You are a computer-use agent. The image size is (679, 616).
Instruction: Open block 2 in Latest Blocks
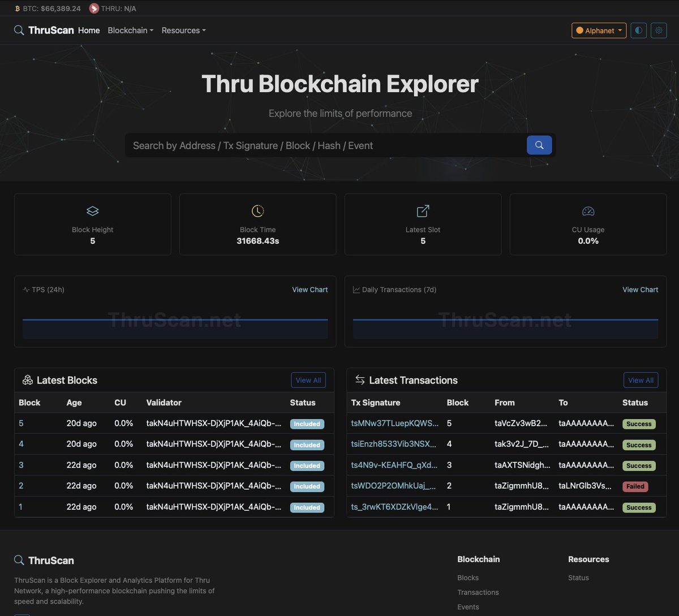(x=21, y=486)
